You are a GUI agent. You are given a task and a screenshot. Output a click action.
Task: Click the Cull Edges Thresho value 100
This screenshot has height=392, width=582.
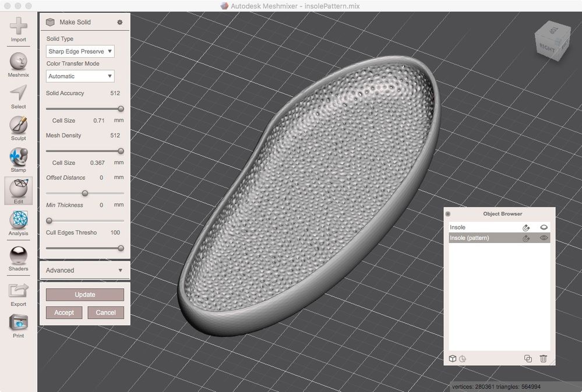click(x=115, y=233)
